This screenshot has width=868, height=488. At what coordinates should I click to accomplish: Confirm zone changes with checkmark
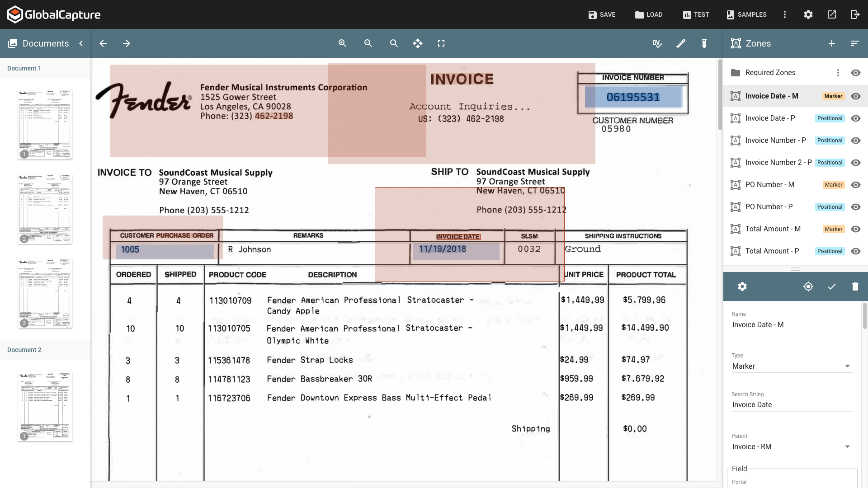tap(832, 286)
